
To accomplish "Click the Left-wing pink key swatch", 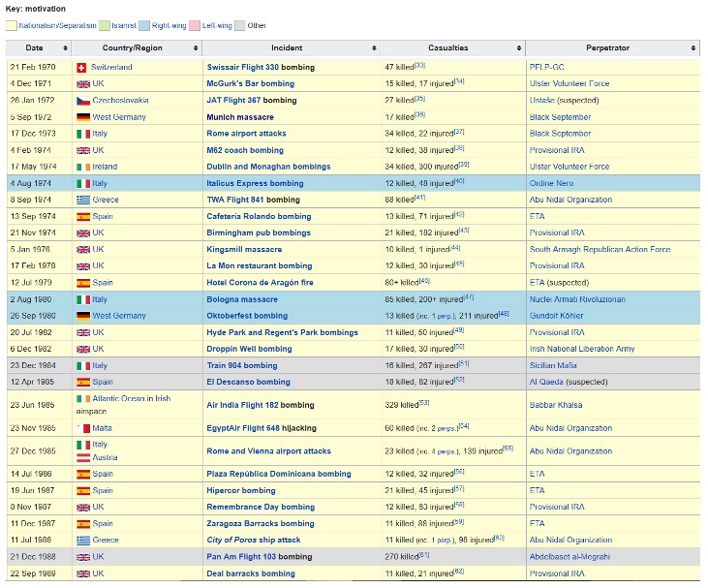I will [195, 26].
